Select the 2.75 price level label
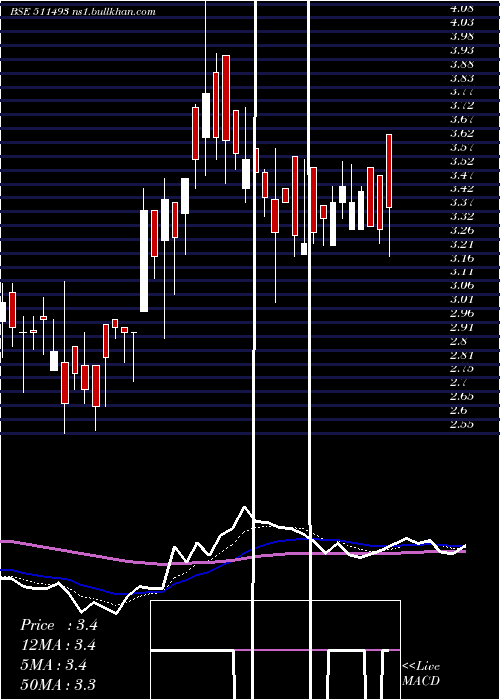This screenshot has height=700, width=500. [462, 368]
